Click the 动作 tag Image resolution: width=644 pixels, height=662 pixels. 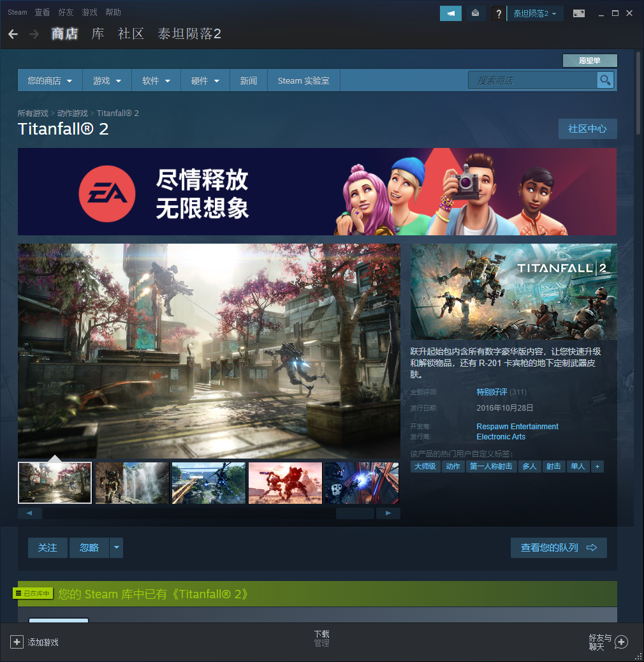(453, 466)
